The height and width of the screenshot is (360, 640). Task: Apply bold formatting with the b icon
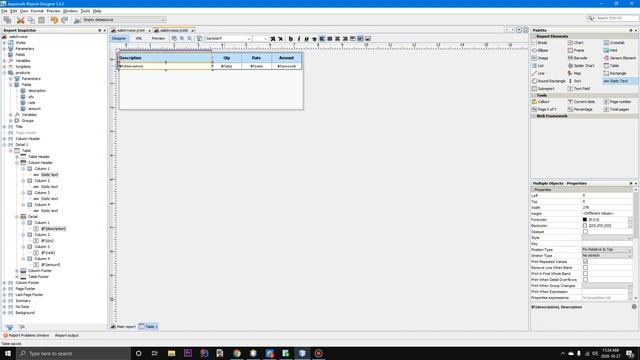[291, 38]
